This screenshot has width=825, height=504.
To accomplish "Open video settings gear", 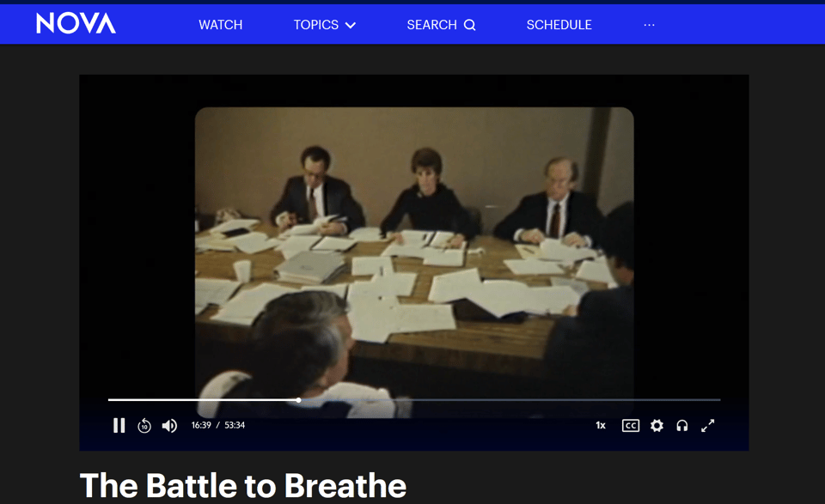I will point(657,425).
